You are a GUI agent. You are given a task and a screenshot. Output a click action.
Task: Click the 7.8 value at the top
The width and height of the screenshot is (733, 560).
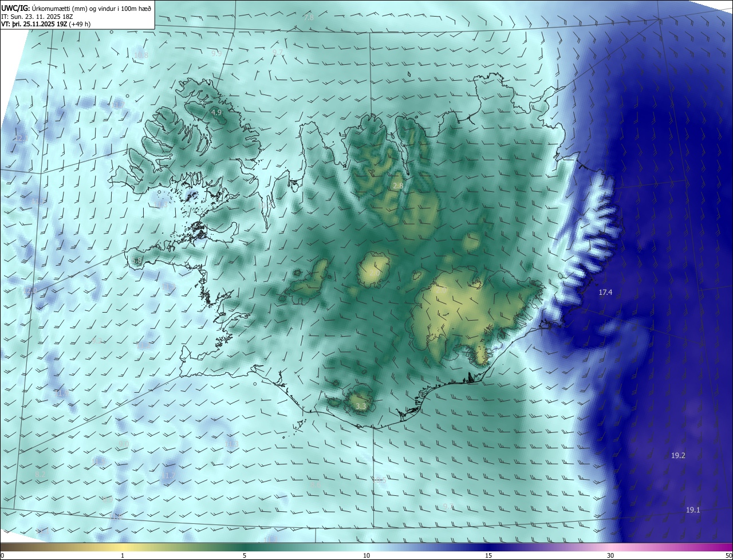pos(309,18)
